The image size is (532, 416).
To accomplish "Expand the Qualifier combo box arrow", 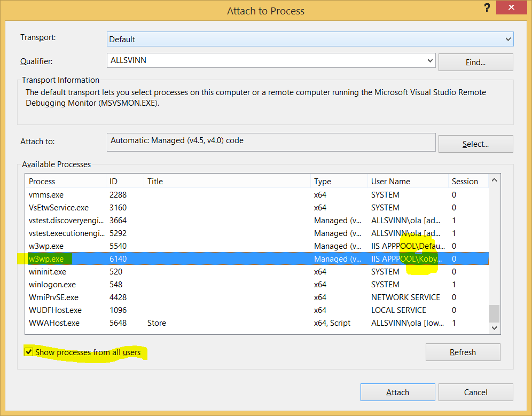I will click(430, 60).
